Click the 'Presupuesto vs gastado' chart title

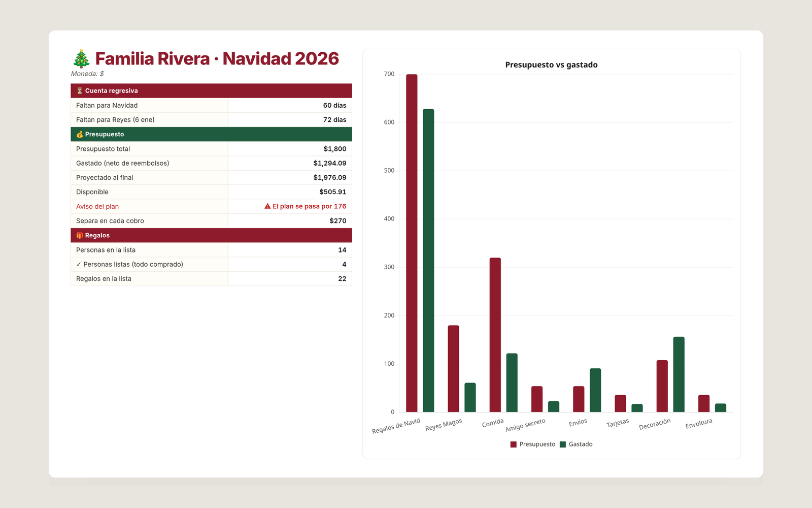(552, 65)
